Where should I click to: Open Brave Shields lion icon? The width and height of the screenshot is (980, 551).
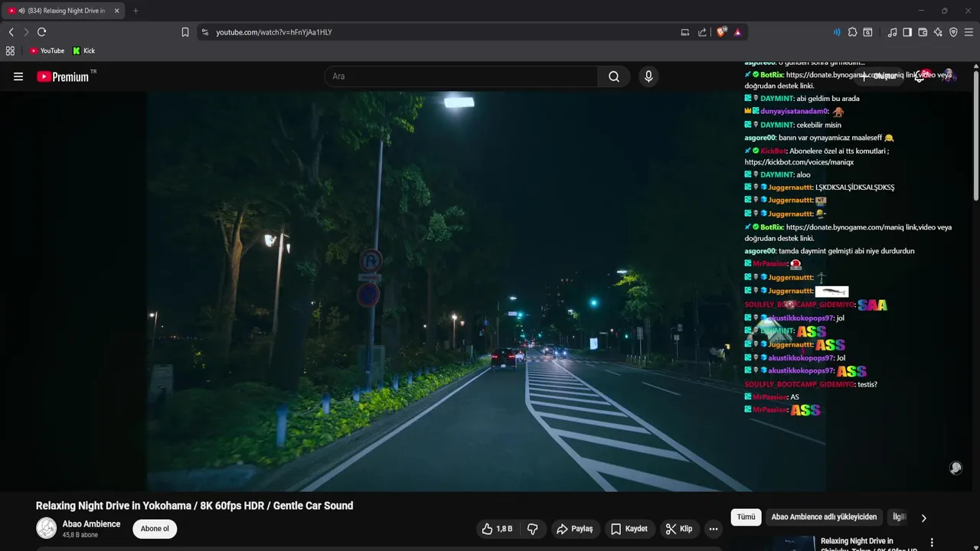(x=721, y=32)
